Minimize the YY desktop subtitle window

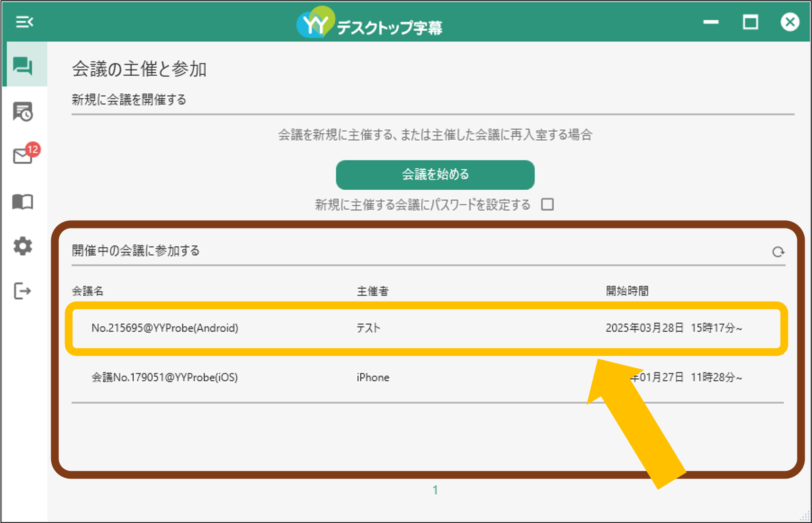point(711,22)
